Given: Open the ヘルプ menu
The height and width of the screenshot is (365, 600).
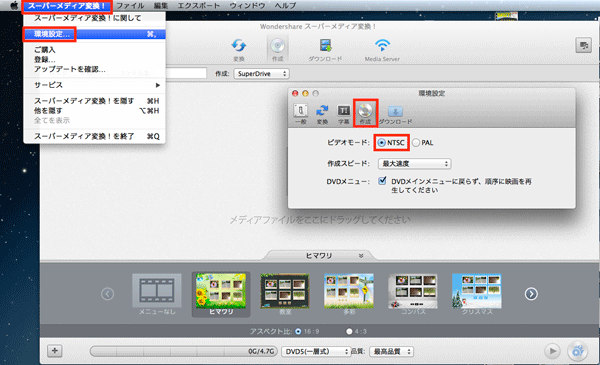Looking at the screenshot, I should point(285,6).
